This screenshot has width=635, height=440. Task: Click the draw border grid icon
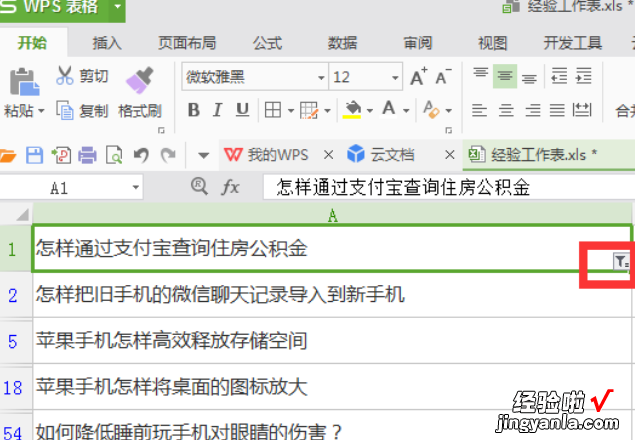click(x=309, y=110)
